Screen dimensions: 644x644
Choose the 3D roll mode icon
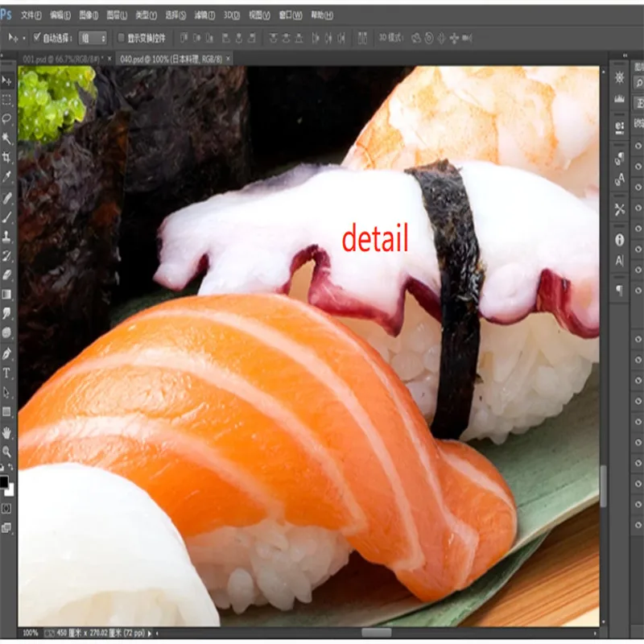coord(429,38)
